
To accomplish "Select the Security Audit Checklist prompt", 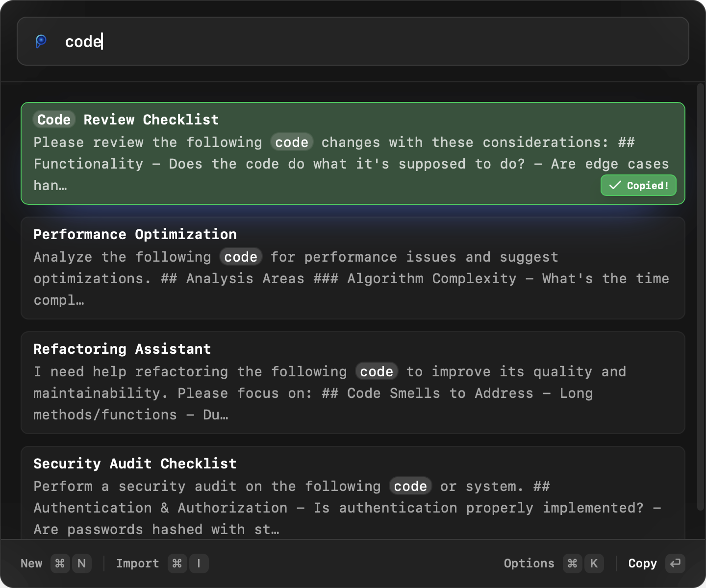I will click(x=353, y=495).
